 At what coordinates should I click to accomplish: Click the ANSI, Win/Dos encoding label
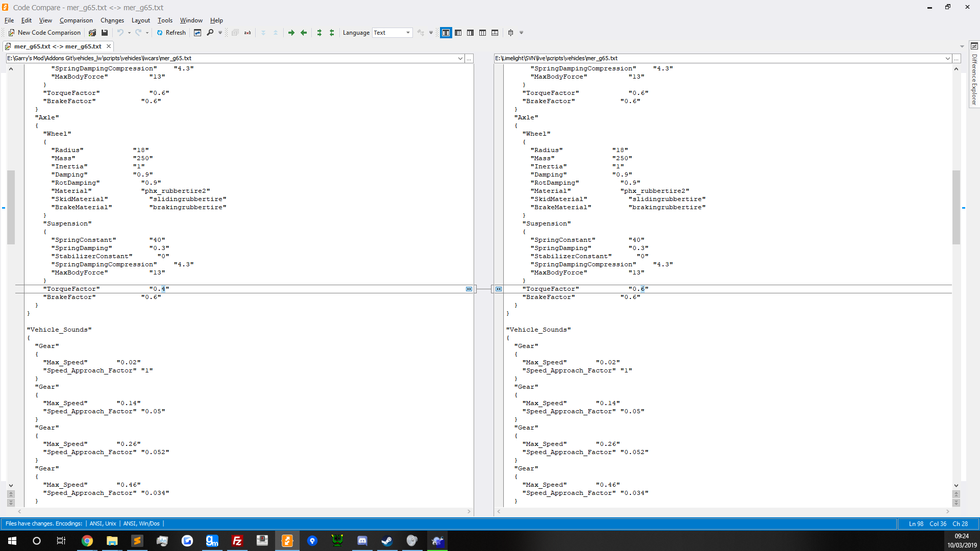[141, 524]
